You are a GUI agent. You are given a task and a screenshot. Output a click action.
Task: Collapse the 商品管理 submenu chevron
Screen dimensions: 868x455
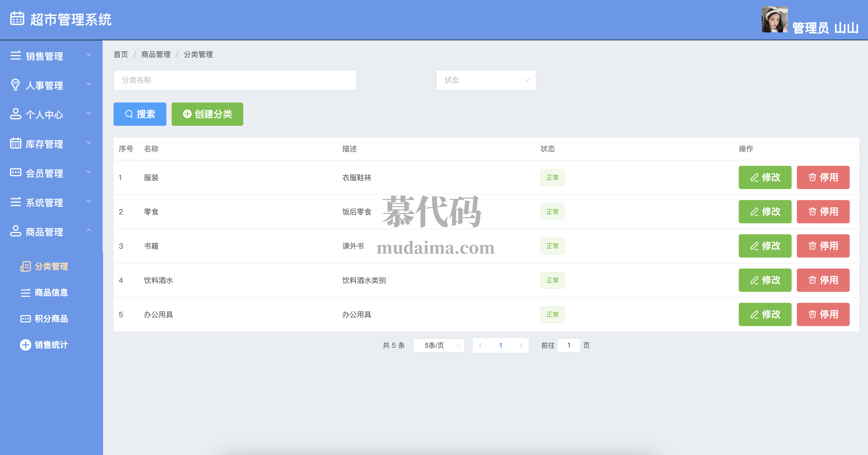[x=89, y=230]
